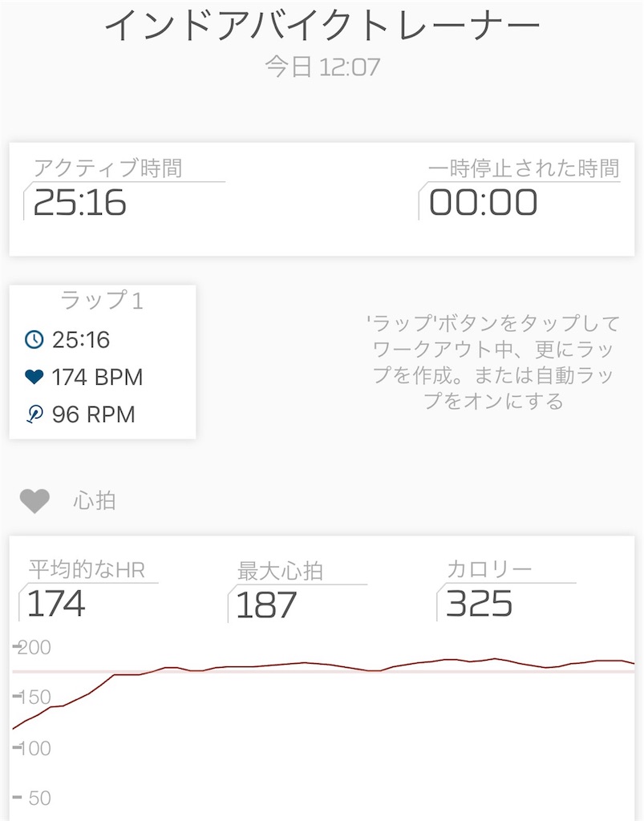Click the blue heart icon next to 174 BPM

click(34, 377)
